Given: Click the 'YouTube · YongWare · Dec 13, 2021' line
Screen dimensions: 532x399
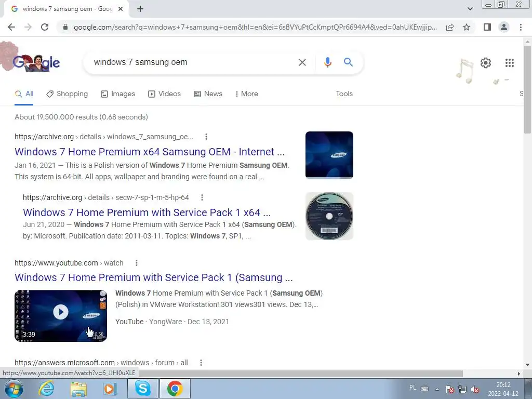Looking at the screenshot, I should pos(172,322).
